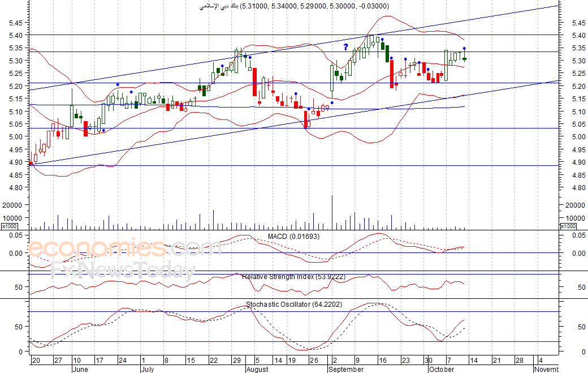Click the x1000 volume label on right axis

tap(568, 226)
